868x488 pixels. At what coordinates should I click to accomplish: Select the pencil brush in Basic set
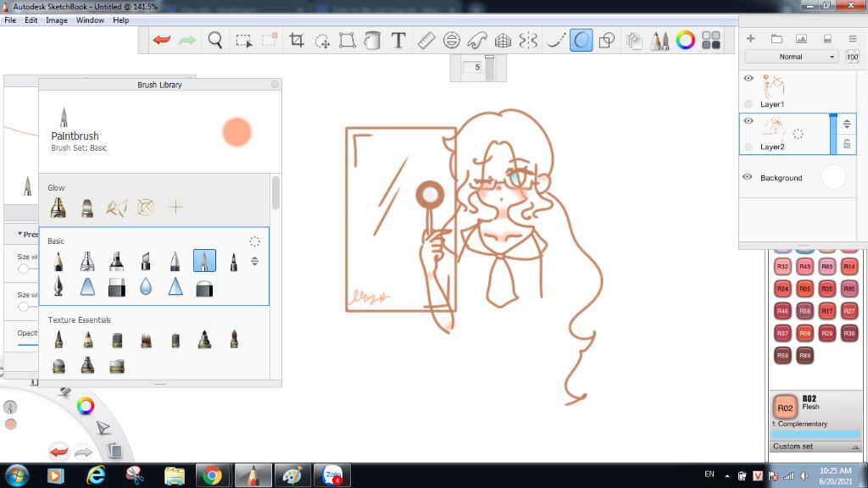point(58,261)
